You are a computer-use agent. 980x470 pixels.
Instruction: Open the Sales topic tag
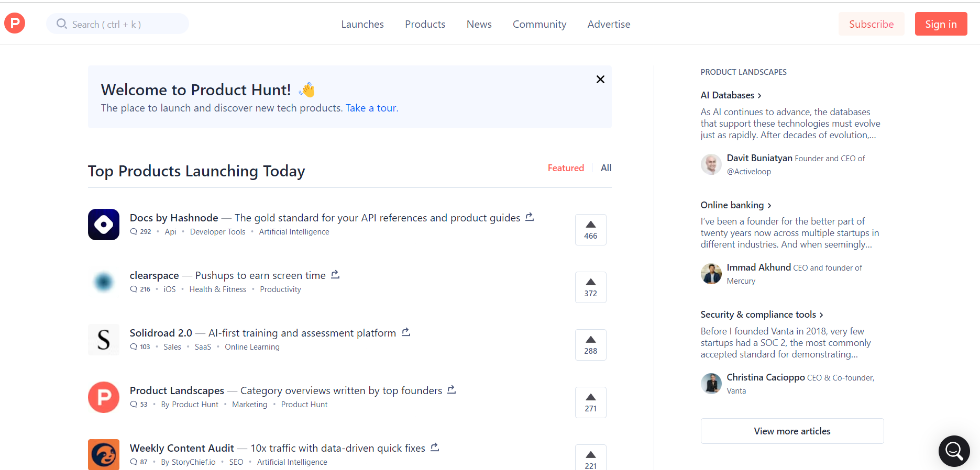coord(172,346)
